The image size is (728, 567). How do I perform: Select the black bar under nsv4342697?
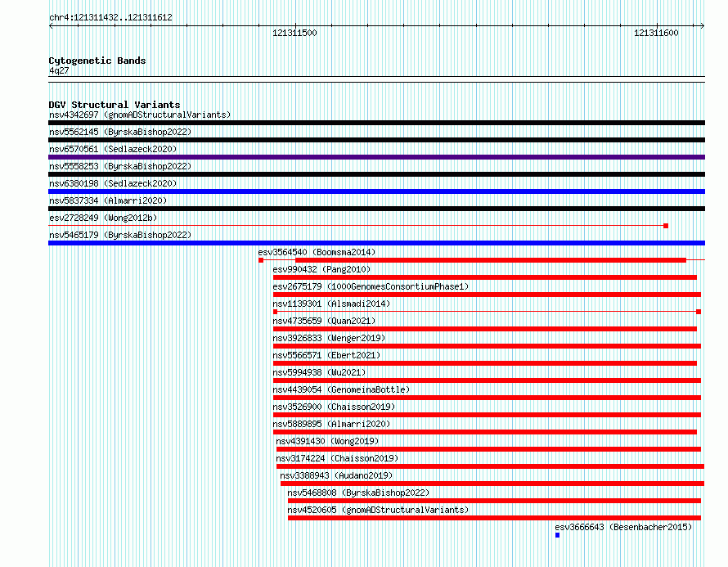pos(376,123)
